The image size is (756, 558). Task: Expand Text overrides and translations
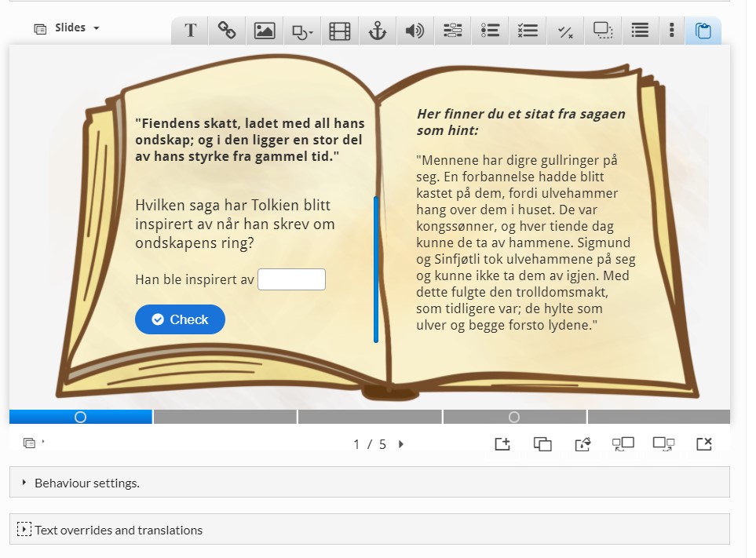click(369, 530)
